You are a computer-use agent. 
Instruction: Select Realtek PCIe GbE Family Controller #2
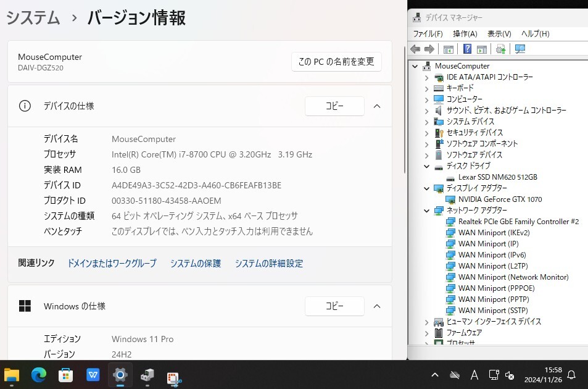tap(518, 222)
